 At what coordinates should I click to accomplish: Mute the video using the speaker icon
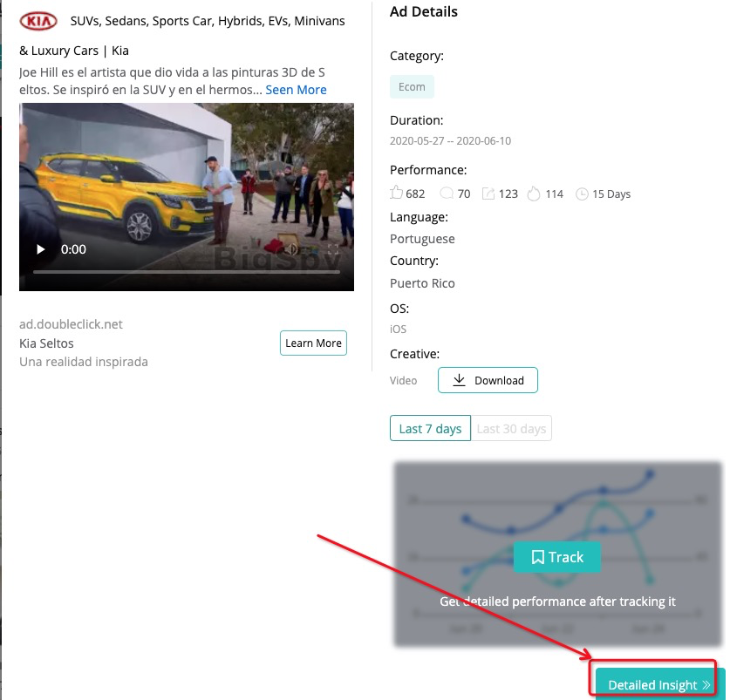[x=291, y=249]
